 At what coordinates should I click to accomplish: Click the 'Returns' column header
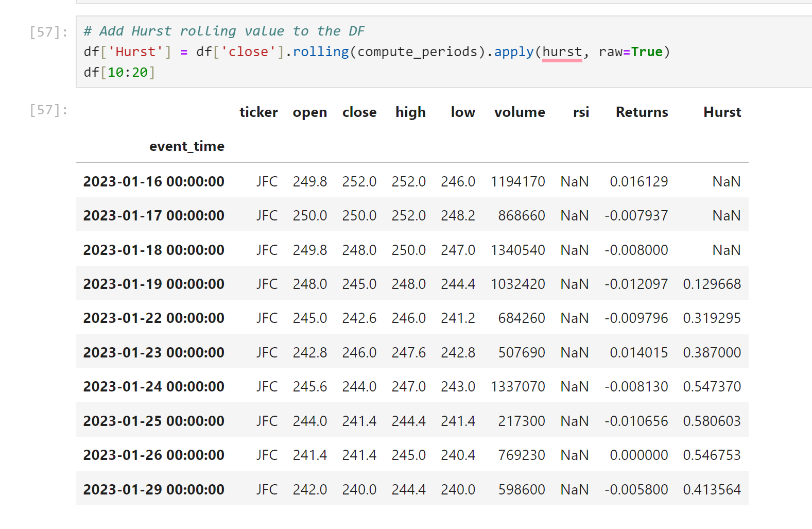coord(642,112)
